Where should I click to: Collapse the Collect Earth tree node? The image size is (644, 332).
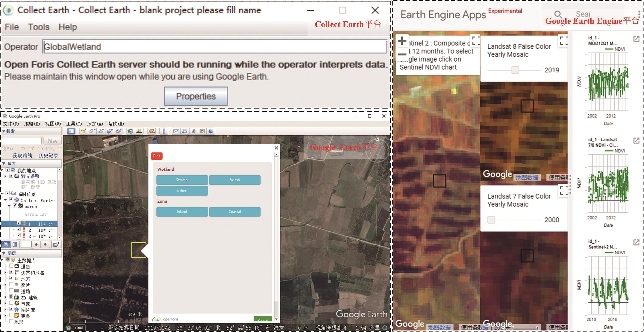(x=5, y=200)
